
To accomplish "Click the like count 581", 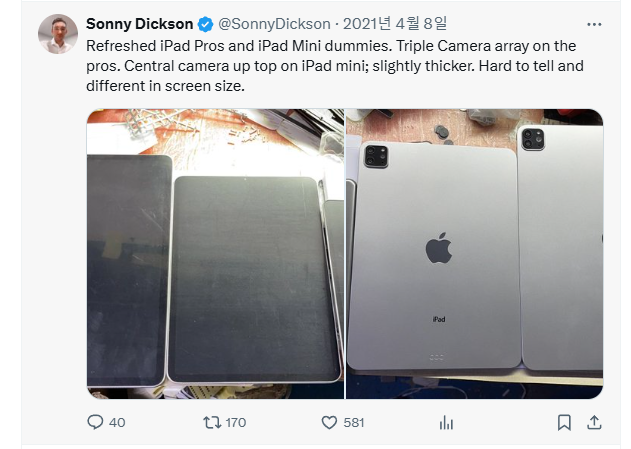I will 354,422.
